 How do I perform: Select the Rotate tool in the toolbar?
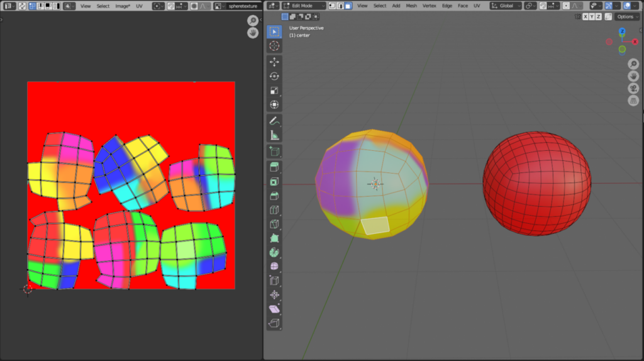pyautogui.click(x=274, y=76)
